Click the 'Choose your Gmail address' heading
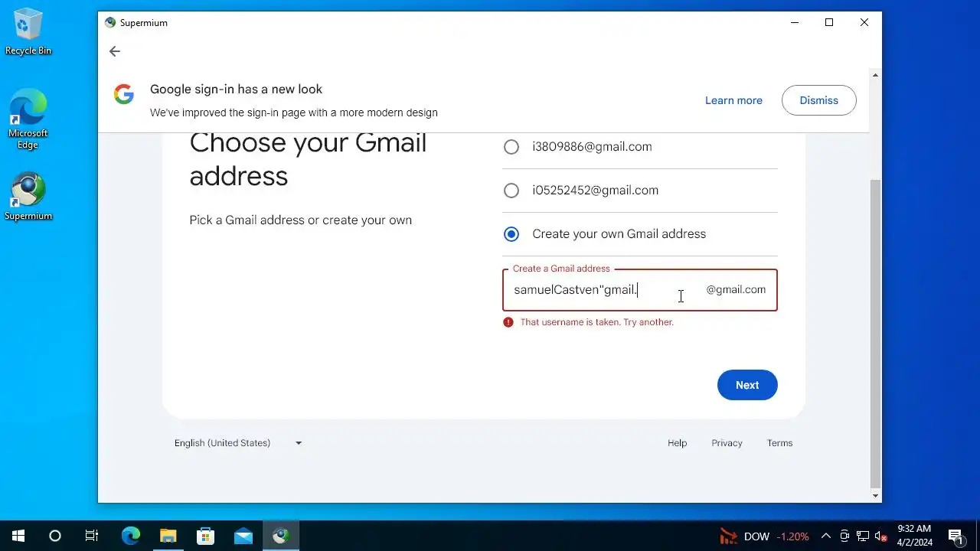 point(308,159)
